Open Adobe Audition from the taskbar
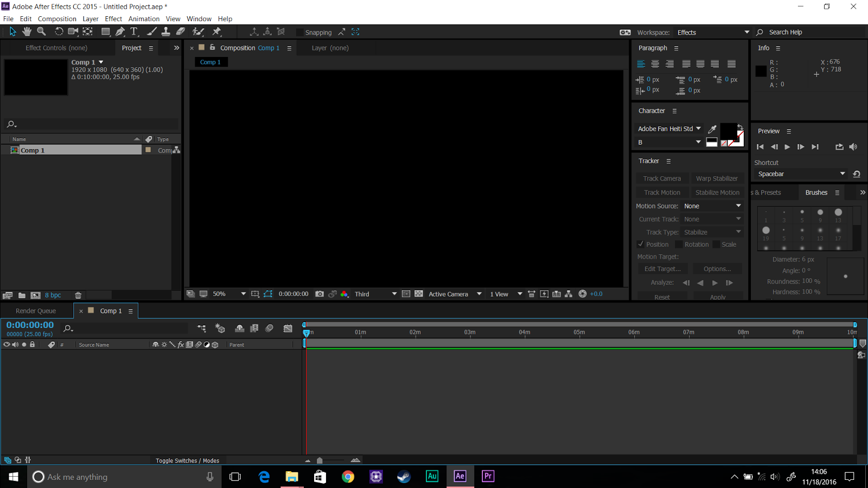Image resolution: width=868 pixels, height=488 pixels. 432,476
